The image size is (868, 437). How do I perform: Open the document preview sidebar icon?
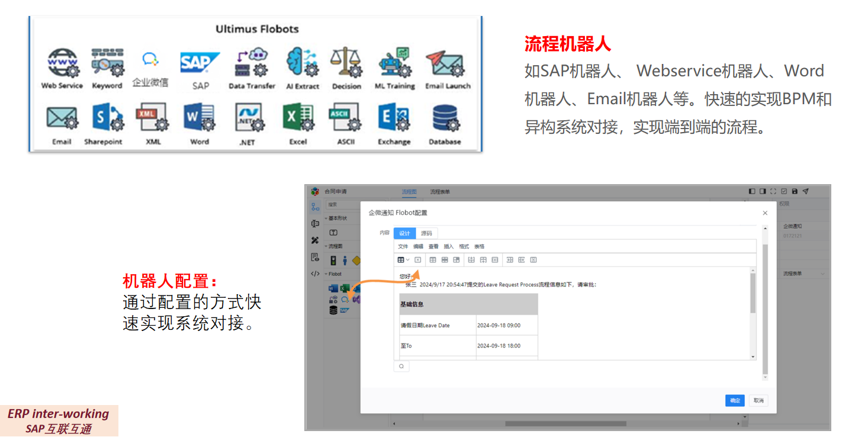315,257
